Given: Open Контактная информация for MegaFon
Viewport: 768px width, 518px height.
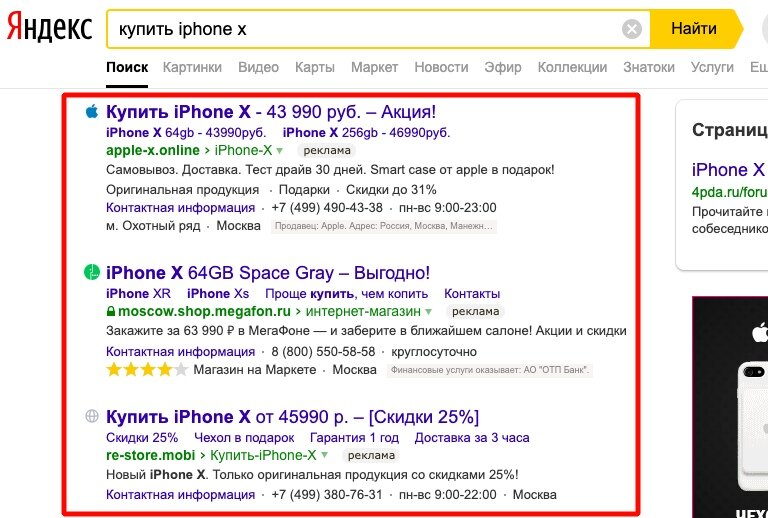Looking at the screenshot, I should click(x=180, y=352).
